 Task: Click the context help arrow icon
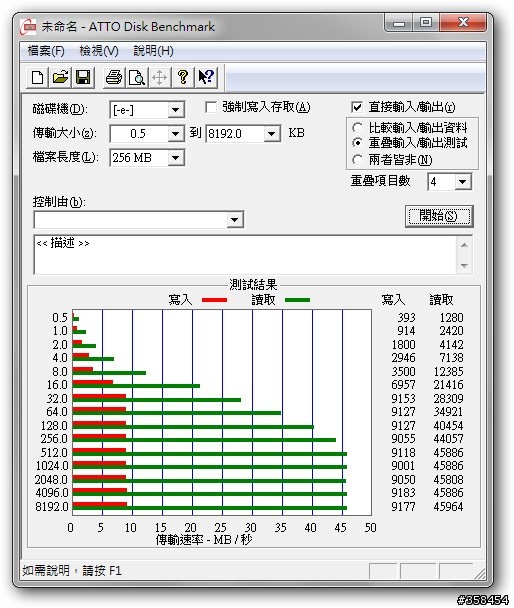pos(206,78)
